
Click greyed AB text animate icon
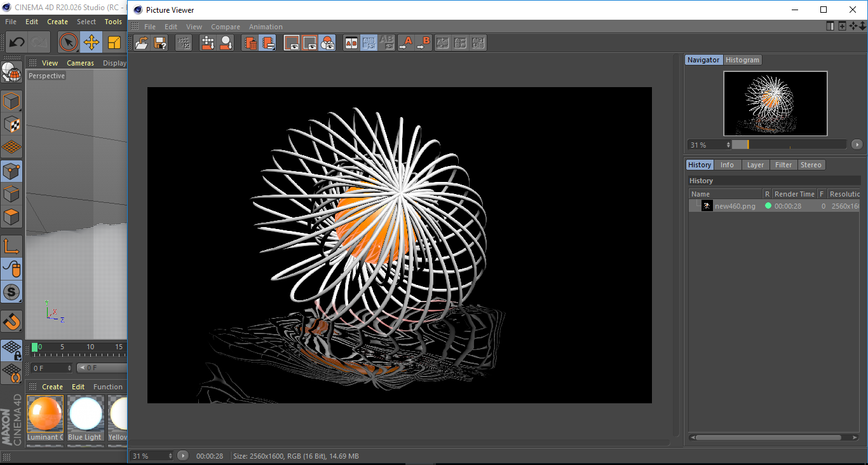point(461,43)
